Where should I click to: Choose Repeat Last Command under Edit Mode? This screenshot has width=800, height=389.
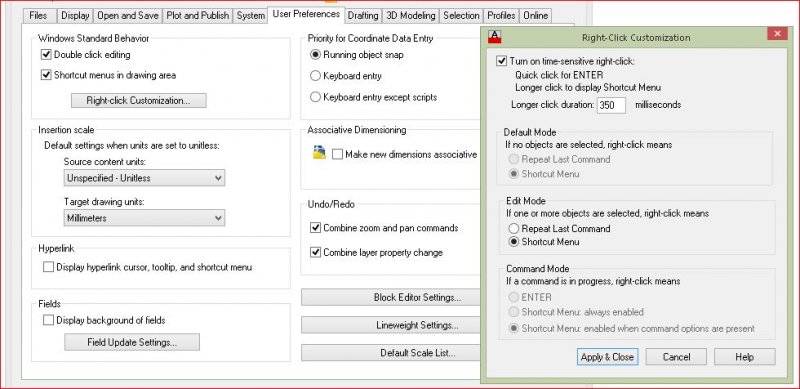coord(514,228)
